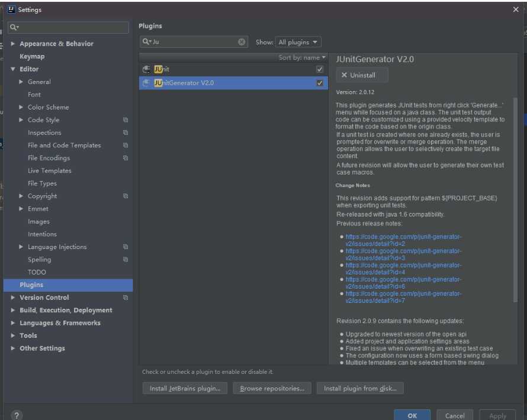Go to the Images settings page
527x420 pixels.
click(x=38, y=222)
